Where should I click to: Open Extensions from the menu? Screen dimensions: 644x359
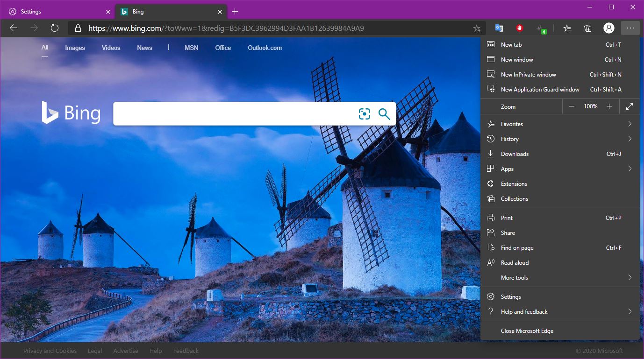click(560, 184)
